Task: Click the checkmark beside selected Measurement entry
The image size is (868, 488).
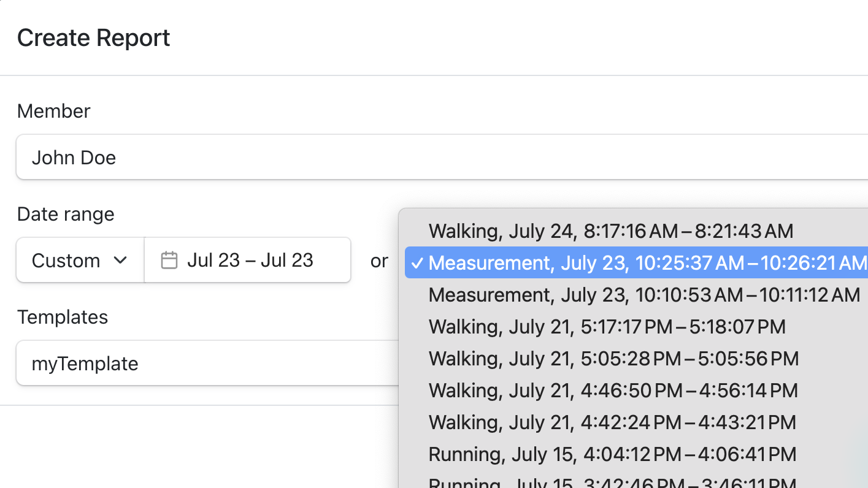Action: pyautogui.click(x=417, y=263)
